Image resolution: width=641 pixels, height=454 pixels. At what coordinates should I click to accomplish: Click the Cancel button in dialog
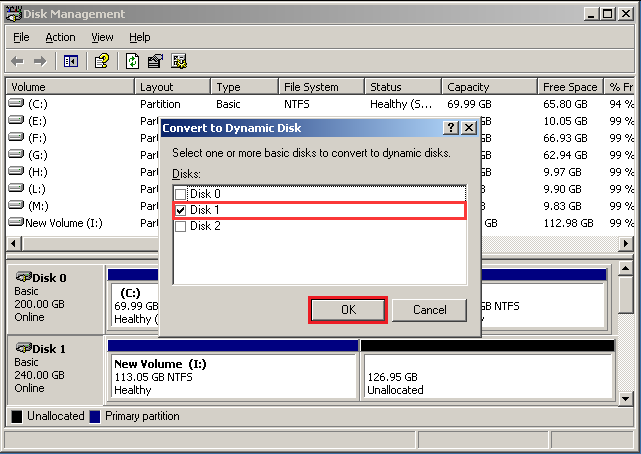pos(429,310)
